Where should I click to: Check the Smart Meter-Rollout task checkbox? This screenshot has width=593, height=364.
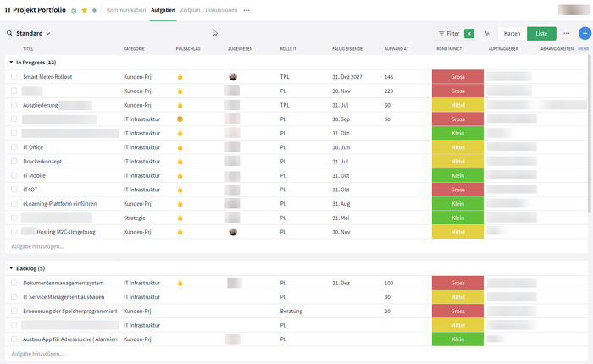point(14,77)
